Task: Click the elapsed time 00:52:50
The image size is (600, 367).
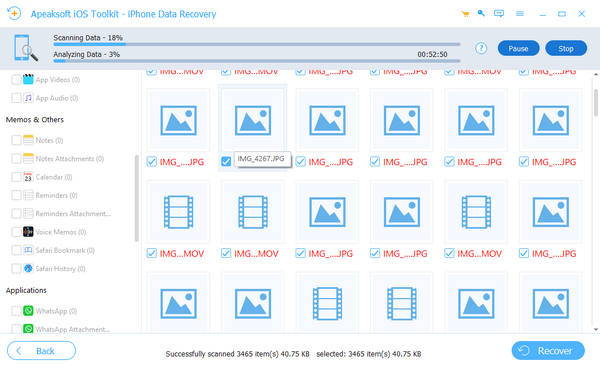Action: click(x=432, y=54)
